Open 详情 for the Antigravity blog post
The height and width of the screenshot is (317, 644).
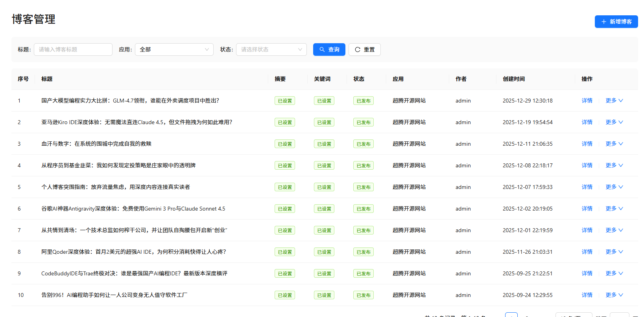(587, 209)
